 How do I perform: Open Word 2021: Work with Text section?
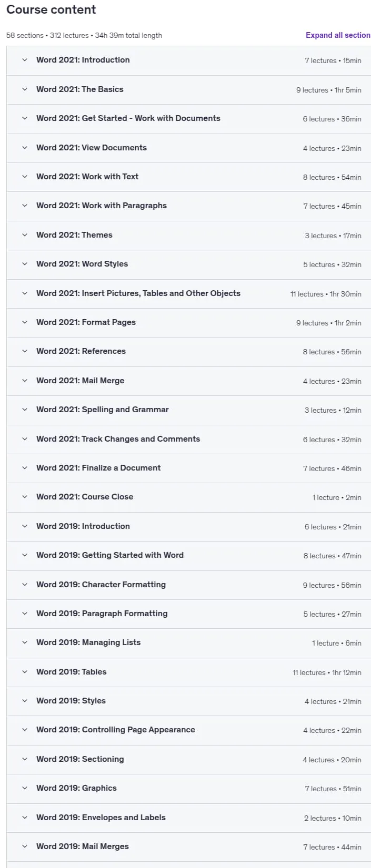188,177
